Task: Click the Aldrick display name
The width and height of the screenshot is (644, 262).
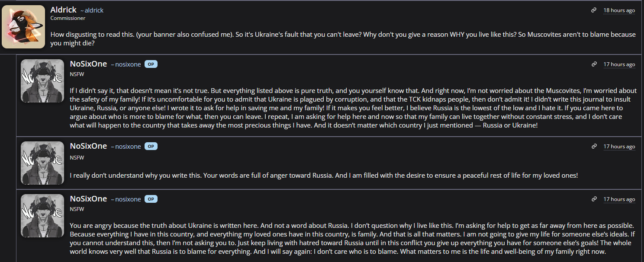Action: [63, 10]
